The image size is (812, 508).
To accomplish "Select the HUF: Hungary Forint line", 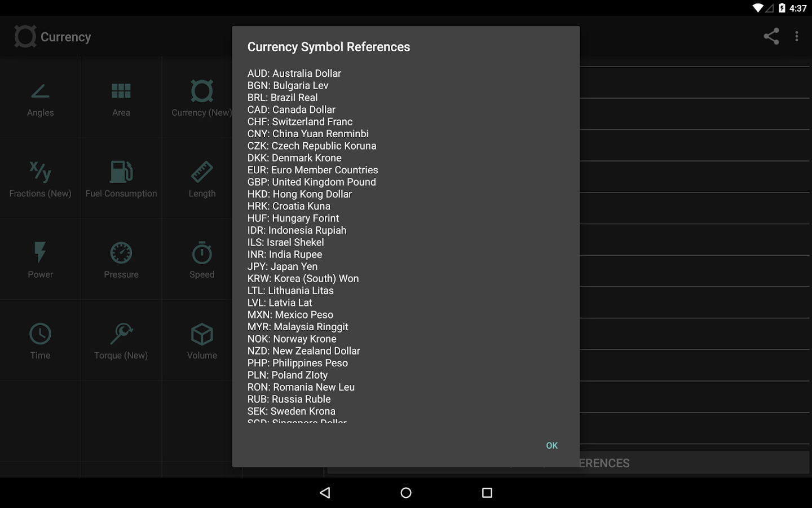I will click(x=293, y=218).
